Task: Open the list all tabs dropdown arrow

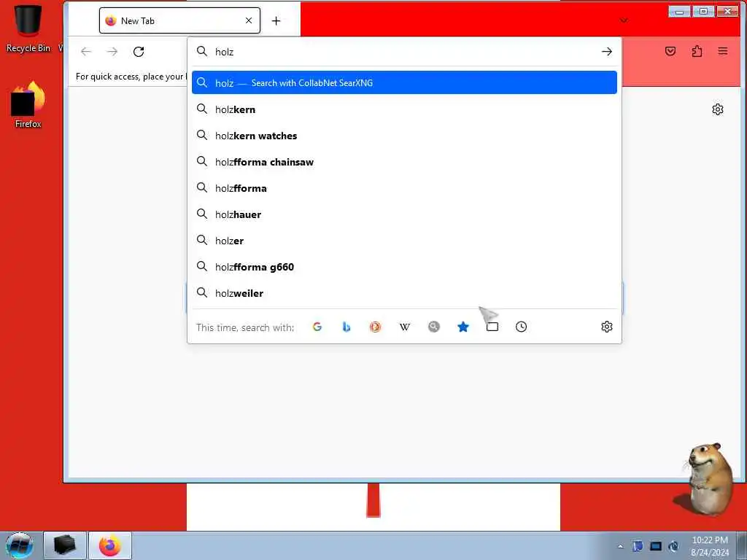Action: pos(624,20)
